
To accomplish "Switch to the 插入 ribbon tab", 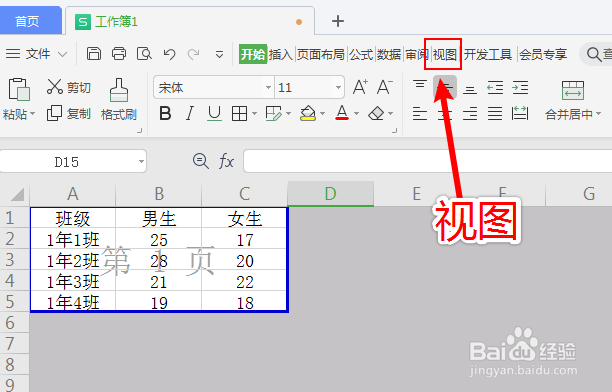I will [281, 54].
